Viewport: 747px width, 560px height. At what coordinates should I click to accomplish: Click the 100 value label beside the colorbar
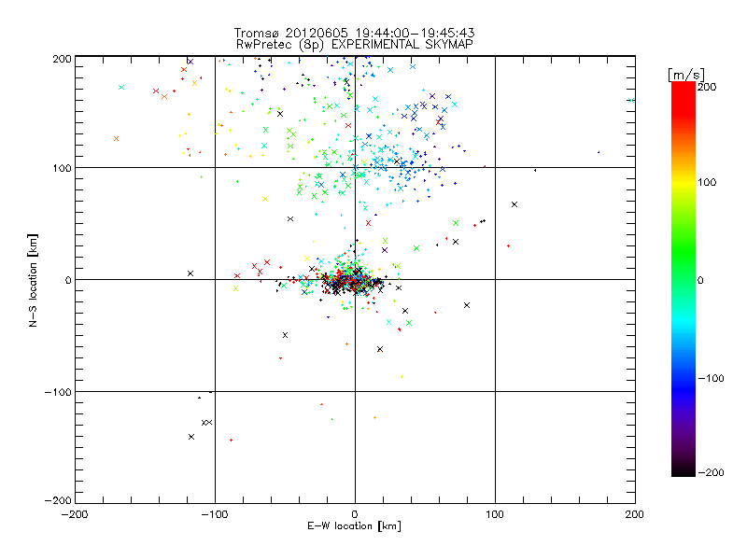click(707, 182)
